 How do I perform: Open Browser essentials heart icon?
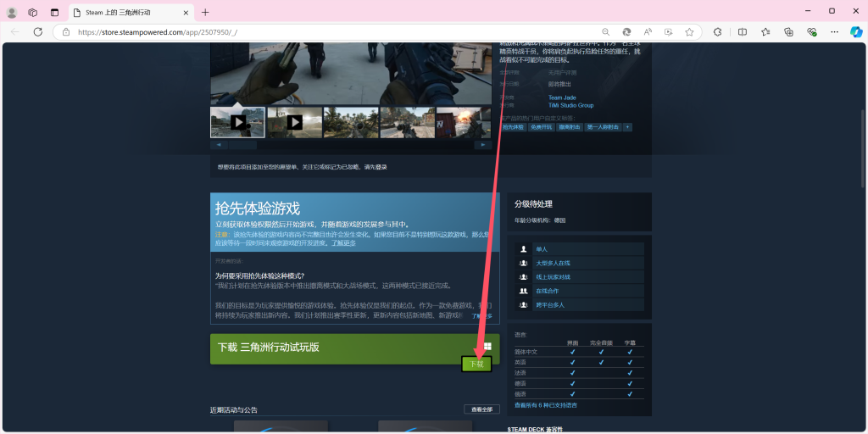click(812, 32)
